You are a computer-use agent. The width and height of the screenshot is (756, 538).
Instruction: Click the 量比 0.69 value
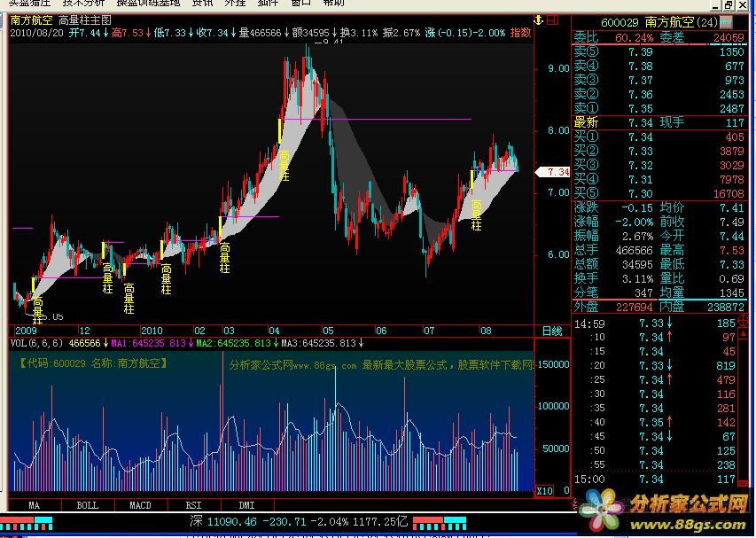pyautogui.click(x=732, y=278)
